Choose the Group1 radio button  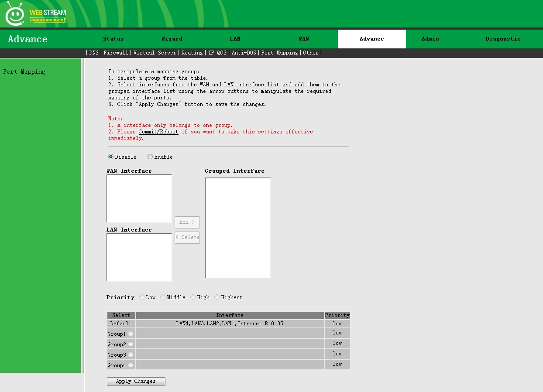pyautogui.click(x=131, y=334)
